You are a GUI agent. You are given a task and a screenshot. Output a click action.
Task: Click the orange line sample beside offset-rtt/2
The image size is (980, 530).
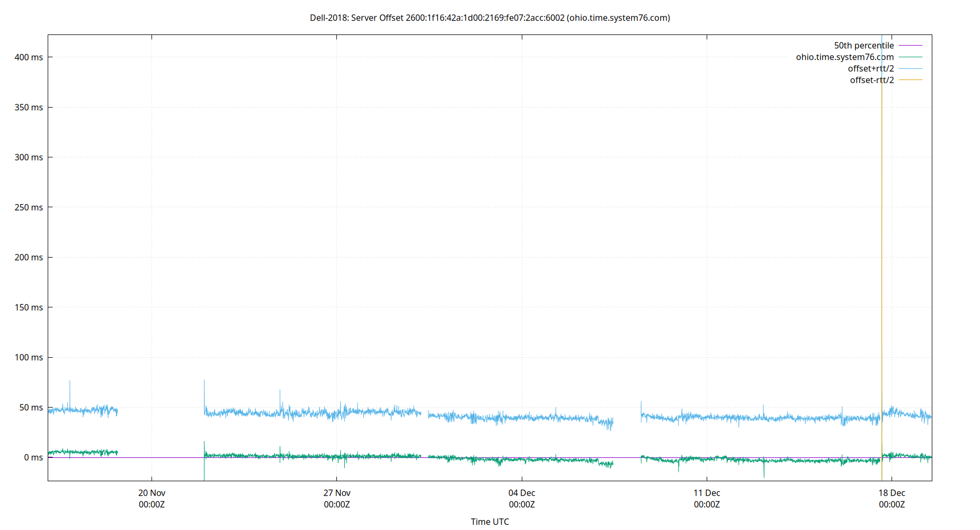click(x=910, y=79)
